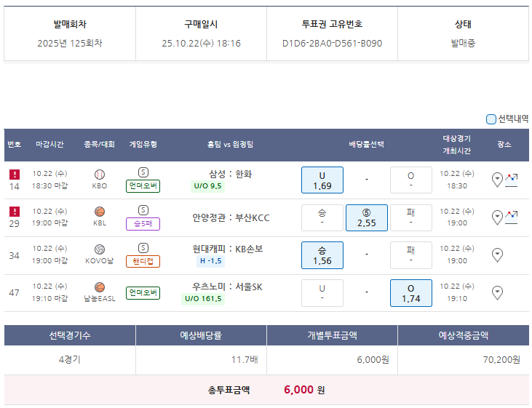Click the red alert icon for match 29

tap(14, 212)
